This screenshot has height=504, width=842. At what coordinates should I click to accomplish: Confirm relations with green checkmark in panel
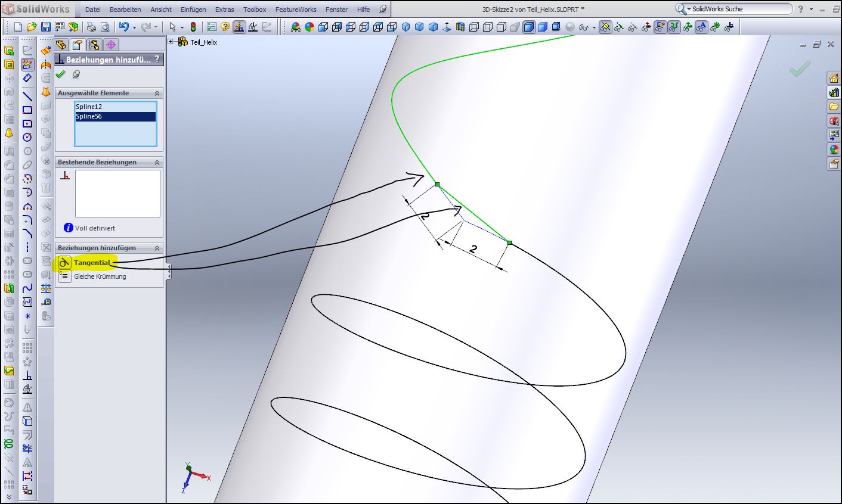(60, 74)
